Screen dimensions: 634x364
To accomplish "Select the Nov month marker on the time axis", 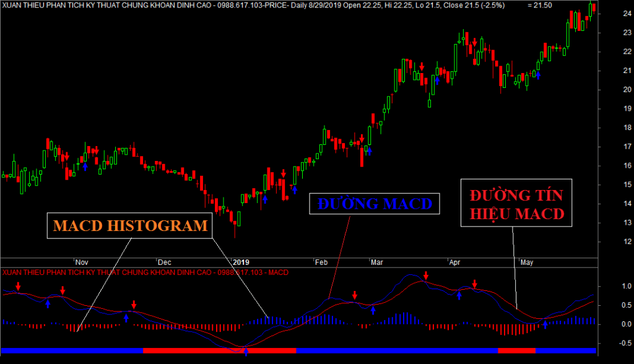I will coord(82,262).
